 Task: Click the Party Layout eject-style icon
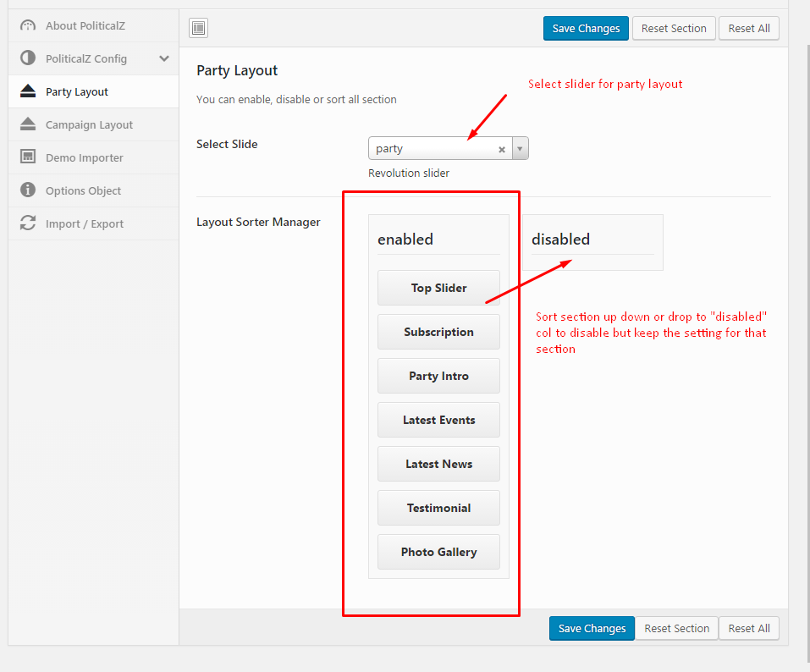tap(28, 91)
